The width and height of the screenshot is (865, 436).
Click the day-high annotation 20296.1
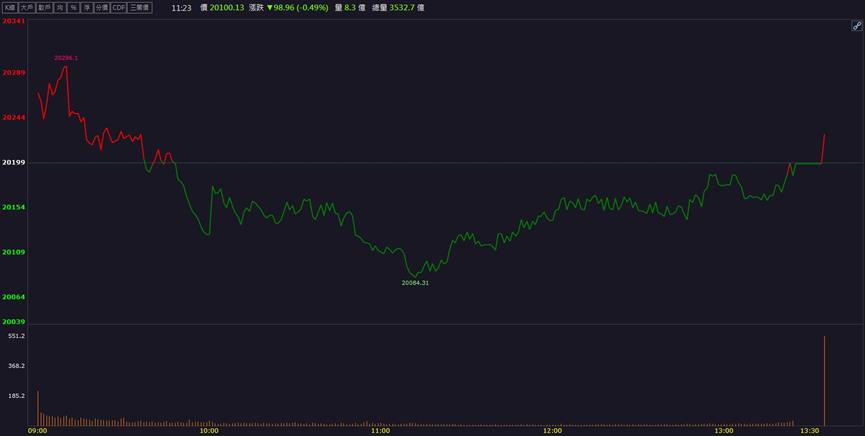66,57
